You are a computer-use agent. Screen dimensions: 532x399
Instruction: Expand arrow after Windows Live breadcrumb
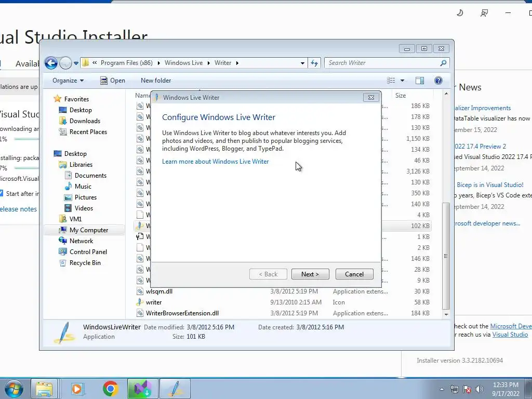click(209, 63)
